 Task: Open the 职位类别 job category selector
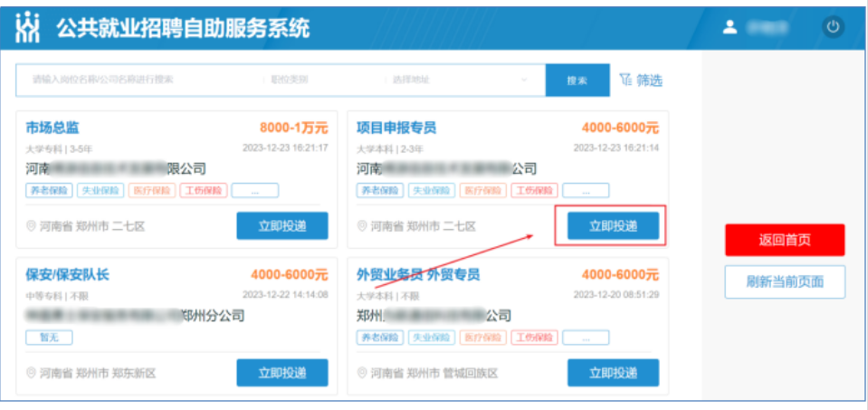coord(321,80)
